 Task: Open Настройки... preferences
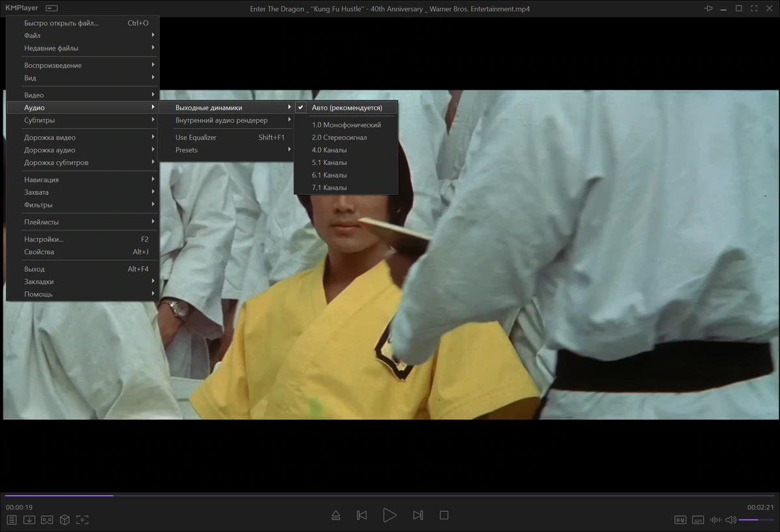click(83, 239)
